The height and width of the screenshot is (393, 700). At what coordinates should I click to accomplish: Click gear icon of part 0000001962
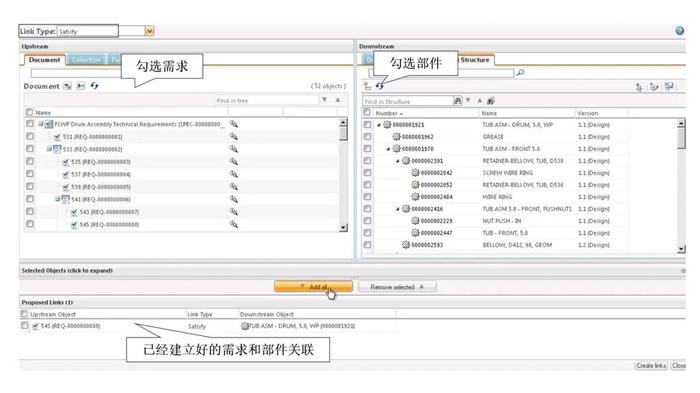pyautogui.click(x=396, y=137)
